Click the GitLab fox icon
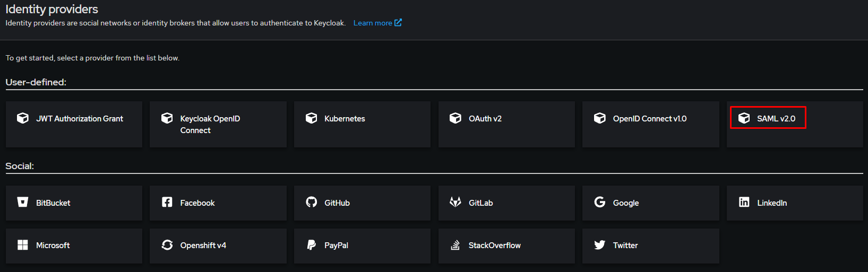Image resolution: width=868 pixels, height=272 pixels. [x=456, y=202]
